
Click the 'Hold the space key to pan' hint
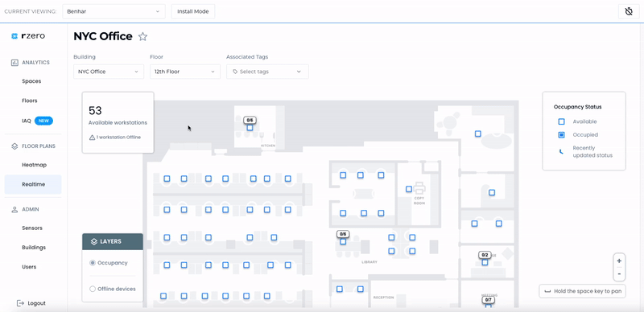click(x=582, y=291)
